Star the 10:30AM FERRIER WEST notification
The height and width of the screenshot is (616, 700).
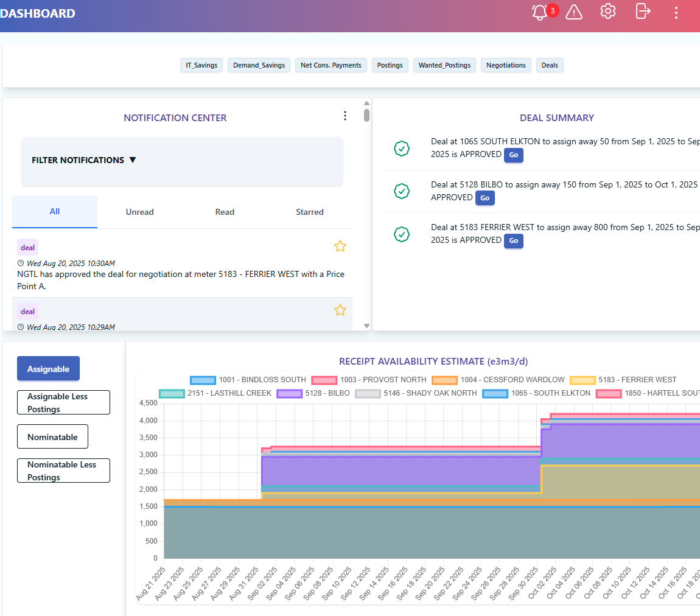coord(340,246)
